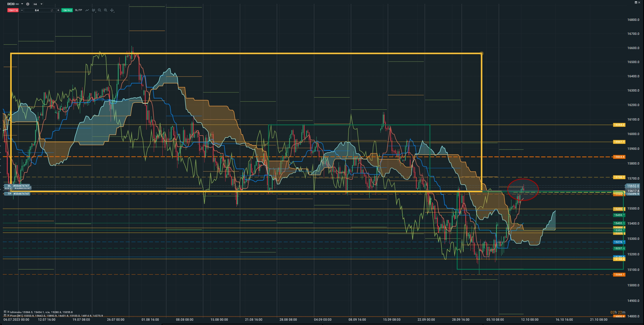The width and height of the screenshot is (644, 325).
Task: Remove the Pivot [W1] indicator
Action: (x=8, y=315)
